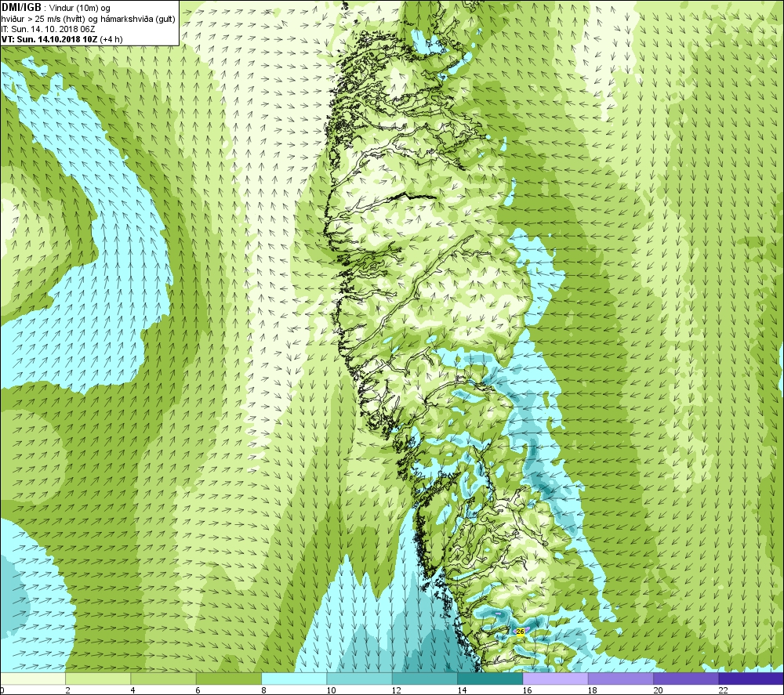This screenshot has width=784, height=695.
Task: Click the cyan 10–12 m/s legend swatch
Action: click(360, 679)
